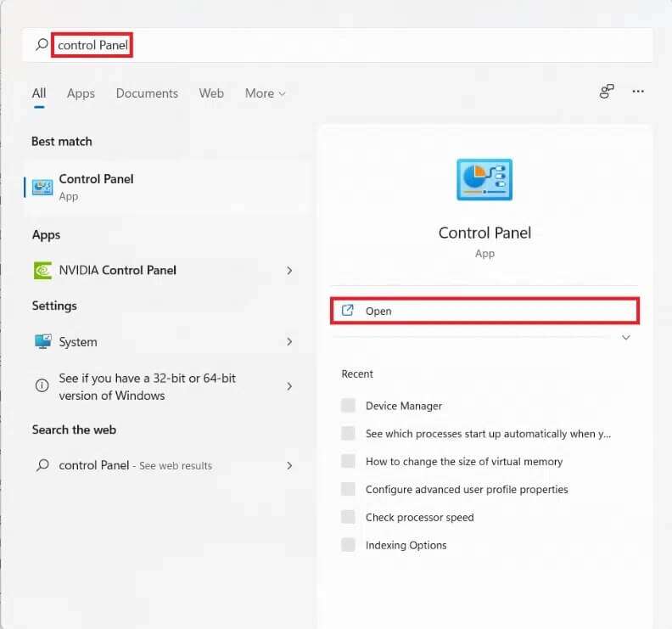The height and width of the screenshot is (629, 672).
Task: Expand NVIDIA Control Panel chevron arrow
Action: click(x=289, y=271)
